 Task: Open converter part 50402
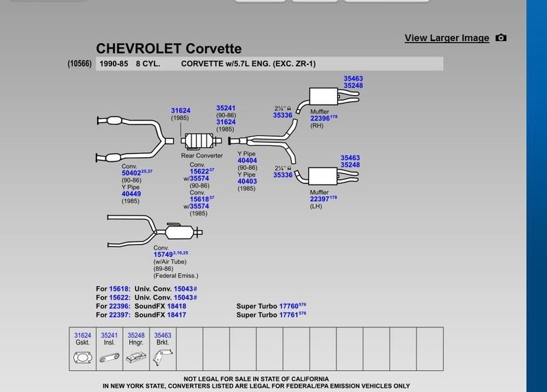click(131, 173)
